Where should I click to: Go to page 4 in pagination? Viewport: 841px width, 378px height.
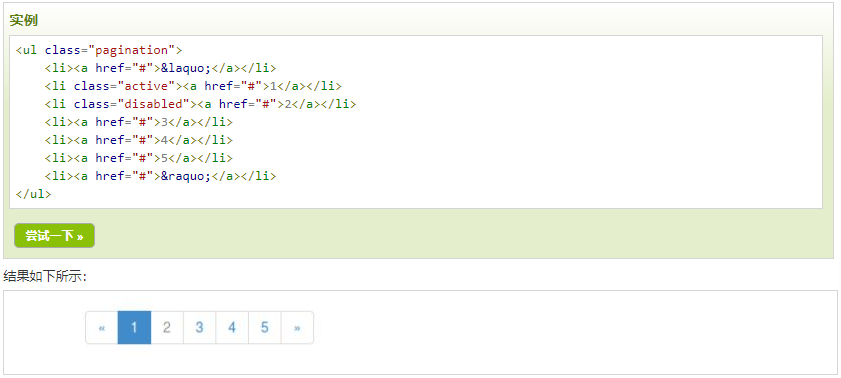click(232, 328)
